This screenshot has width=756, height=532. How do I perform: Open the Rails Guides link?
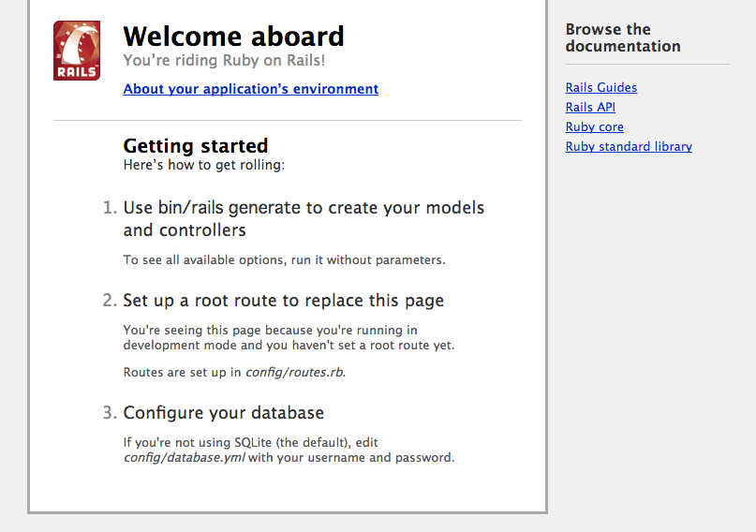(x=601, y=87)
